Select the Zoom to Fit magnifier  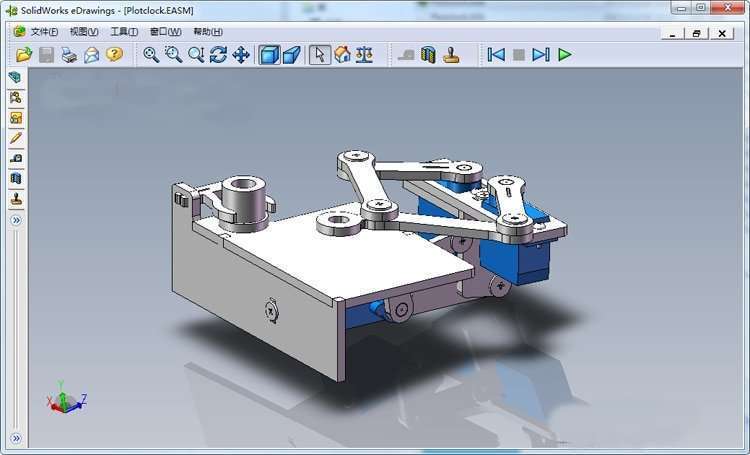click(151, 55)
